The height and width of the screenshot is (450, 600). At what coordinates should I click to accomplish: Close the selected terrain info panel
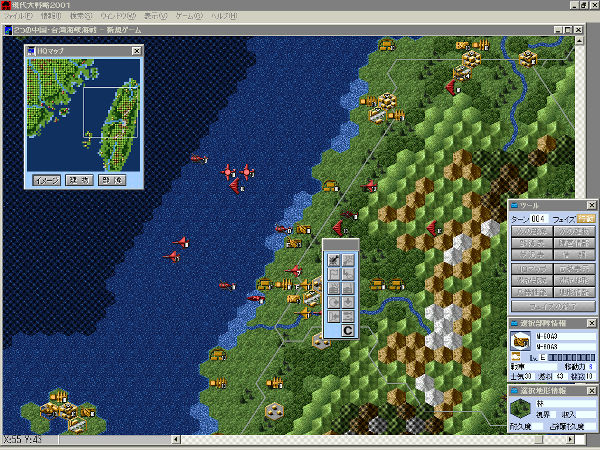pyautogui.click(x=591, y=391)
